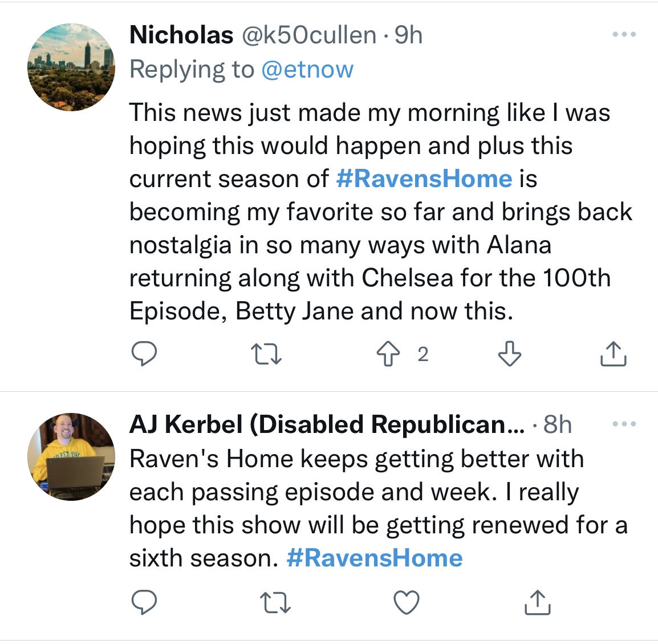Like AJ Kerbel's tweet
This screenshot has height=644, width=658.
tap(407, 602)
